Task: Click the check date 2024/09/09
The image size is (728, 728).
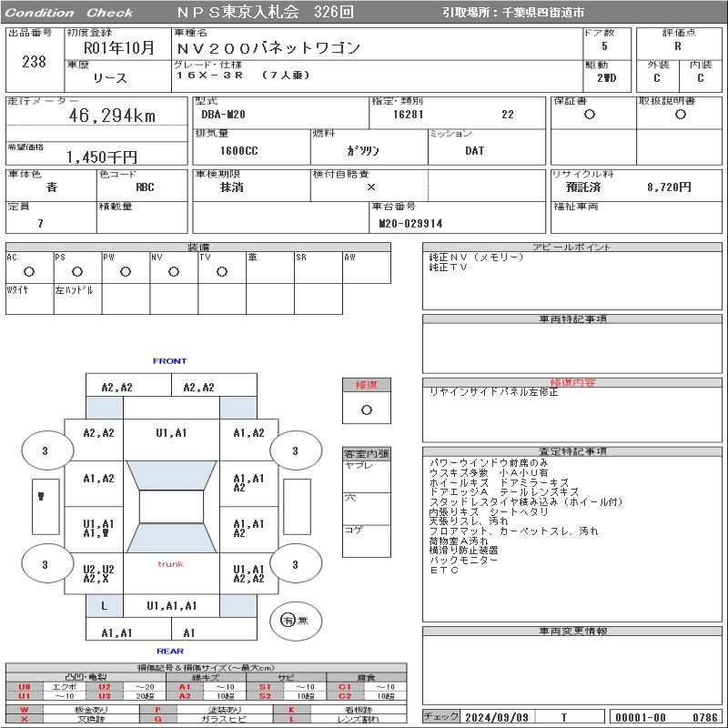Action: pyautogui.click(x=496, y=717)
